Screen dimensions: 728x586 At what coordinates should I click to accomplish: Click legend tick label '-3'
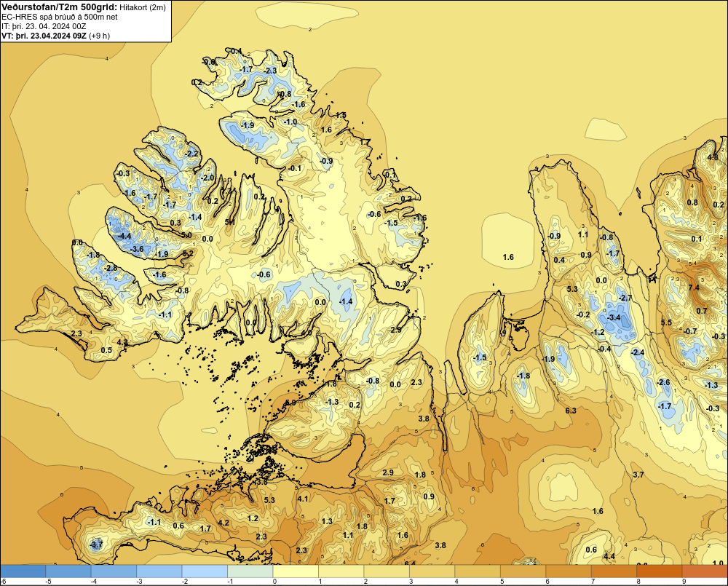(x=139, y=582)
